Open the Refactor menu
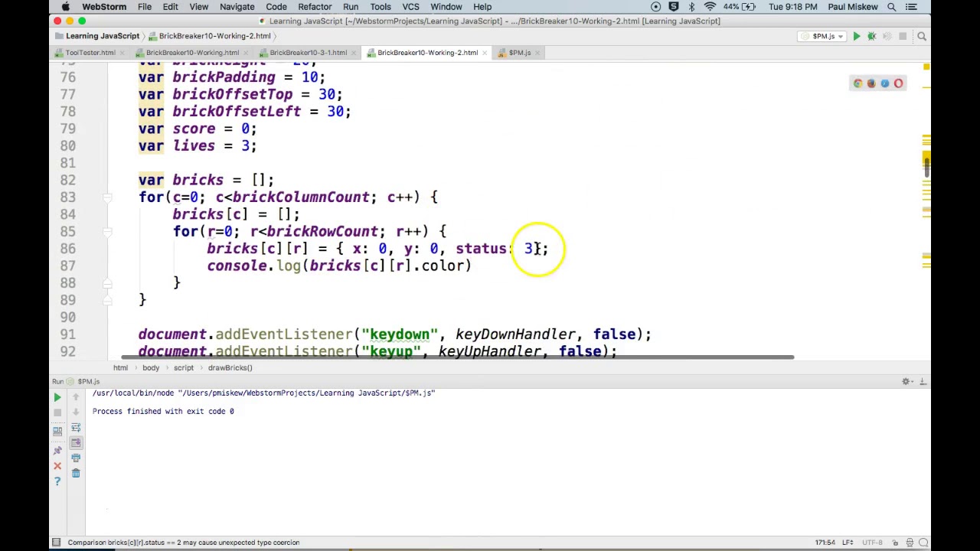The image size is (980, 551). click(315, 7)
